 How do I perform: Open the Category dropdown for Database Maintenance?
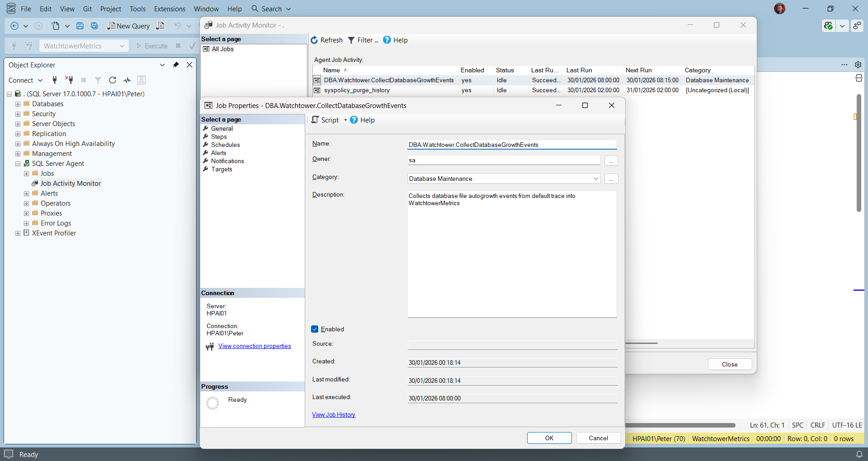click(x=595, y=179)
